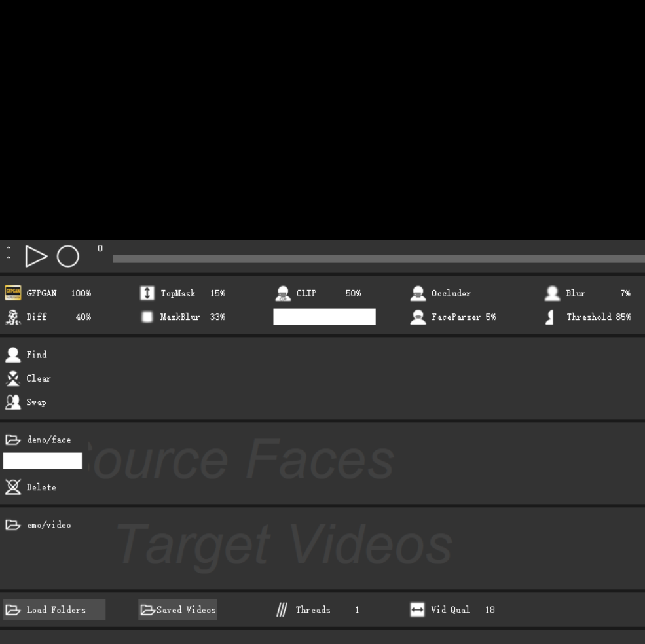Toggle the CLIP mask icon
Screen dimensions: 645x644
tap(283, 293)
